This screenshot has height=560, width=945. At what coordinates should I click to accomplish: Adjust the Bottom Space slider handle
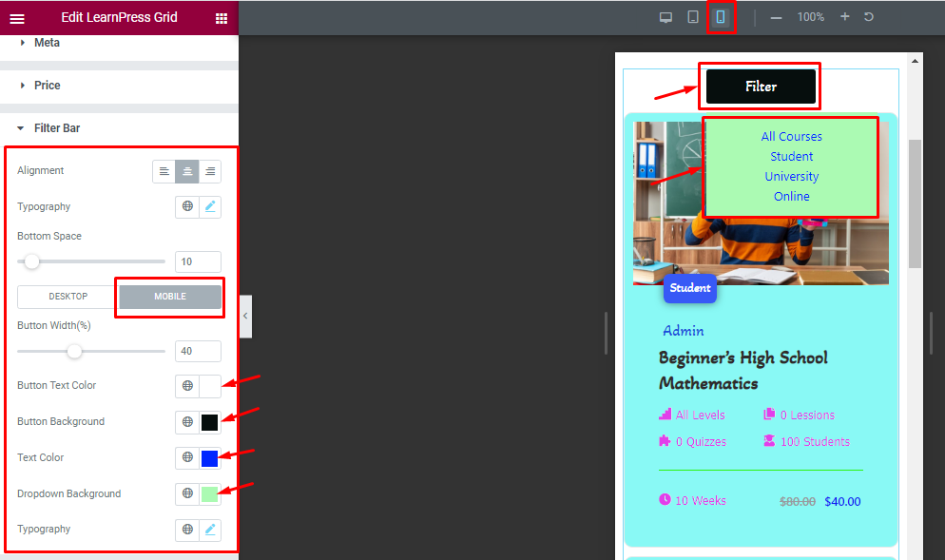tap(31, 261)
